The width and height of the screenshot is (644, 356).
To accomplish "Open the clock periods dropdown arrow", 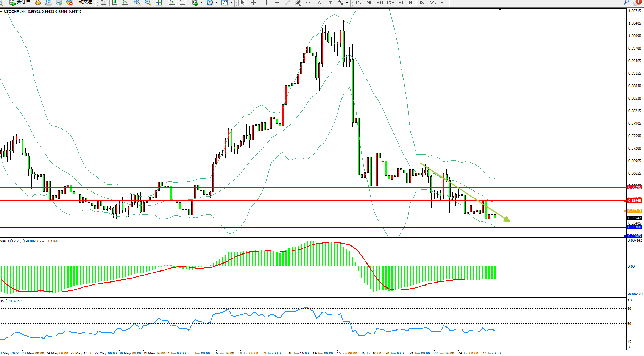I will click(x=216, y=3).
